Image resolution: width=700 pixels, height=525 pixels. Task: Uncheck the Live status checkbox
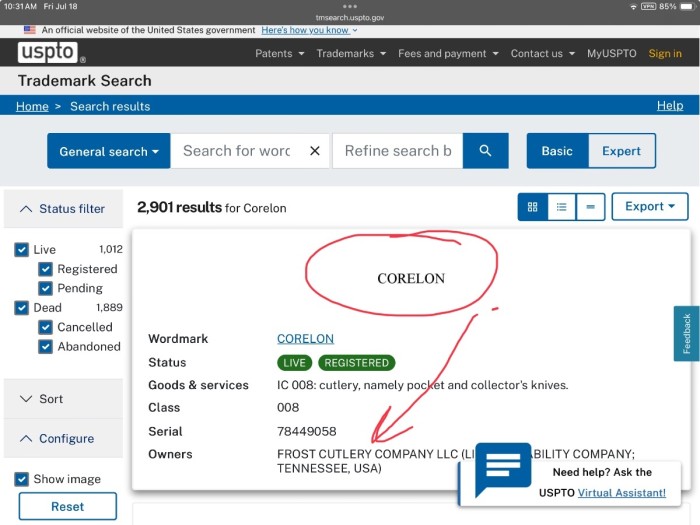pyautogui.click(x=21, y=250)
